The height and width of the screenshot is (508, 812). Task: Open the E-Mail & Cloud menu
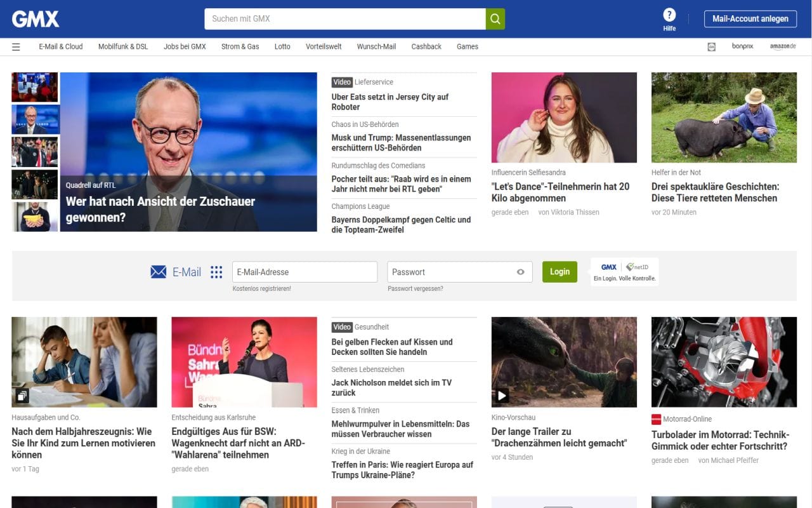(61, 46)
